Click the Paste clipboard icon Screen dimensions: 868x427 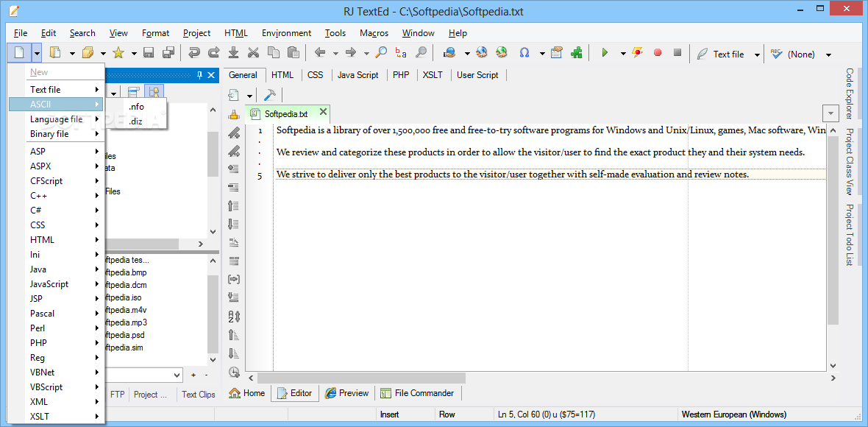(294, 53)
